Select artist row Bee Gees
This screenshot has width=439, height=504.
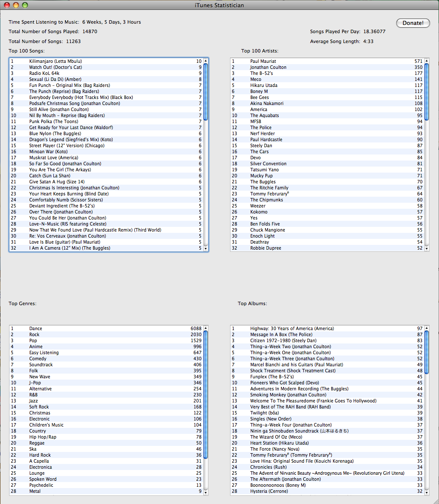[327, 97]
